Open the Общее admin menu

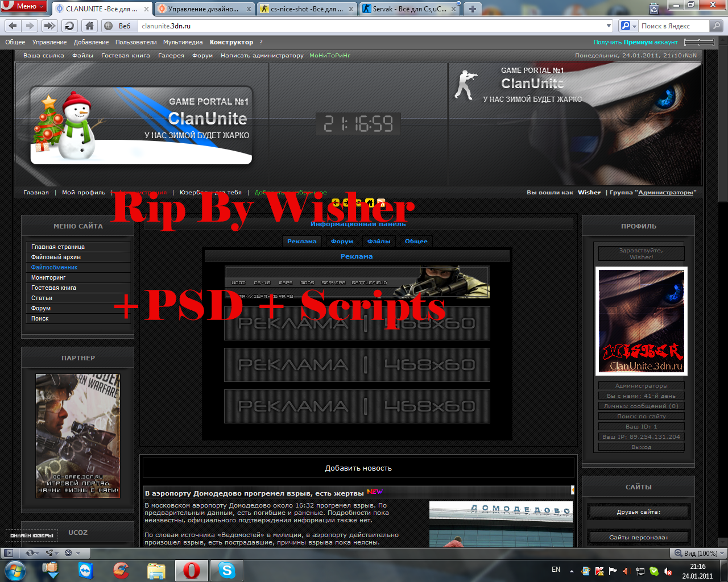pyautogui.click(x=15, y=42)
